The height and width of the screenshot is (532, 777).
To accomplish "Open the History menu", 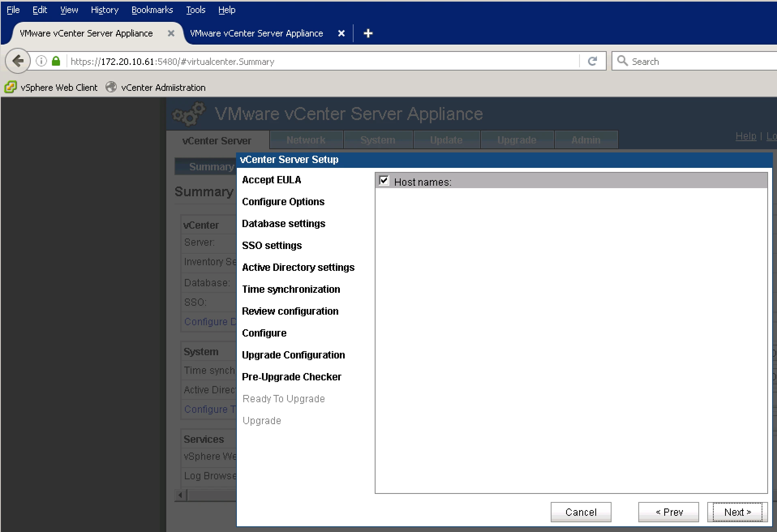I will click(x=105, y=10).
